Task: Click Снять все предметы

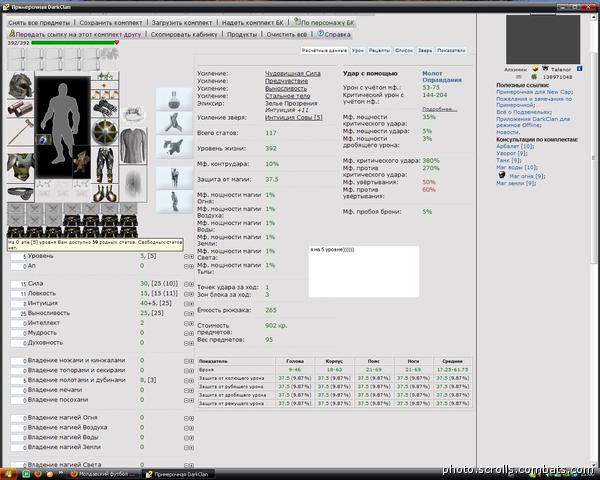Action: tap(39, 23)
